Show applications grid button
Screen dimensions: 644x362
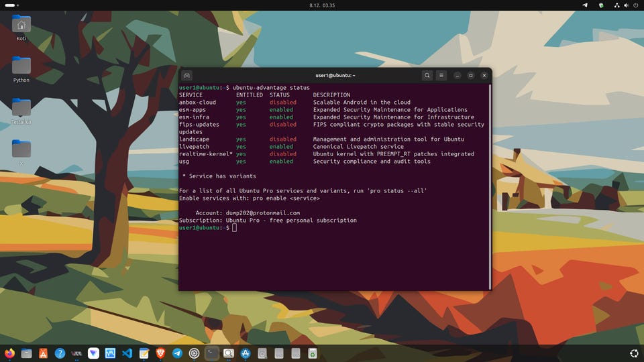634,353
